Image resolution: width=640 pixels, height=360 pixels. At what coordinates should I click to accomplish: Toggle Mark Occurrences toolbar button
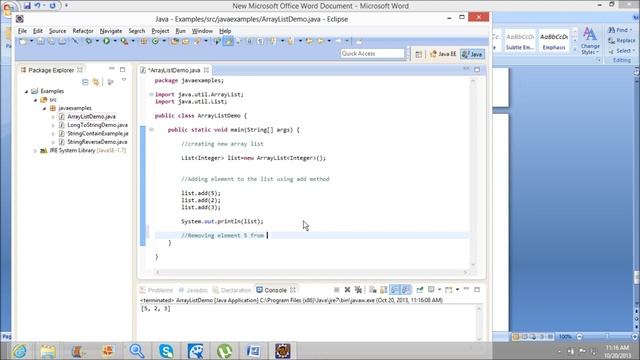click(x=228, y=41)
